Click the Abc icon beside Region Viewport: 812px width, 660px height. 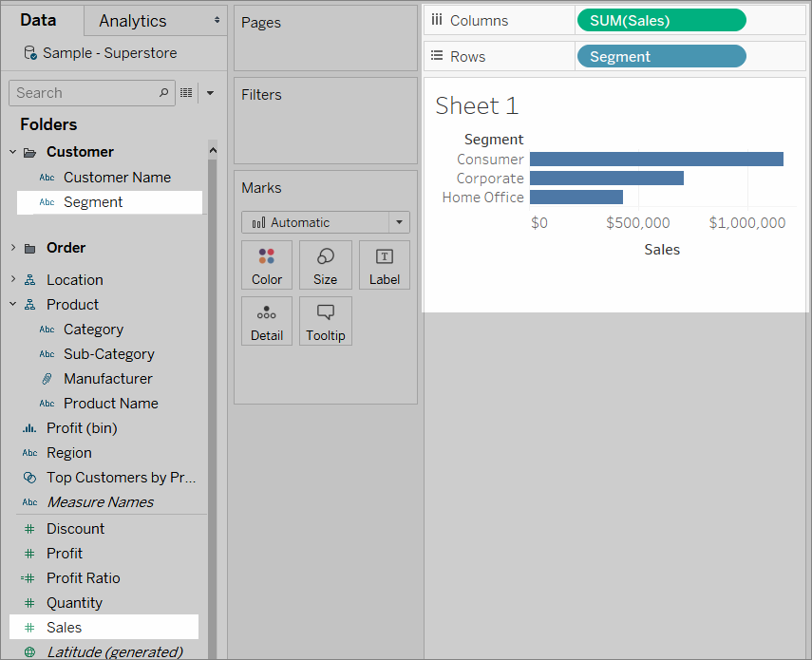point(29,453)
